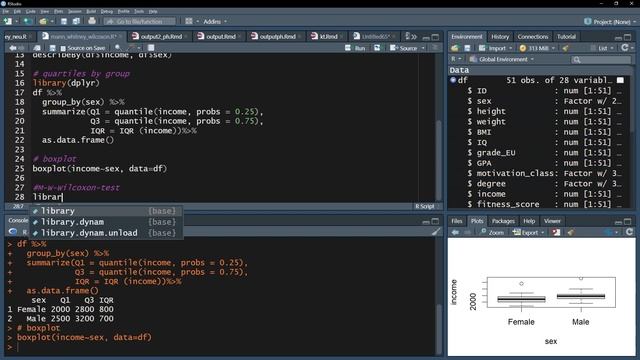Image resolution: width=640 pixels, height=360 pixels.
Task: Collapse the df data frame expander
Action: [x=453, y=80]
